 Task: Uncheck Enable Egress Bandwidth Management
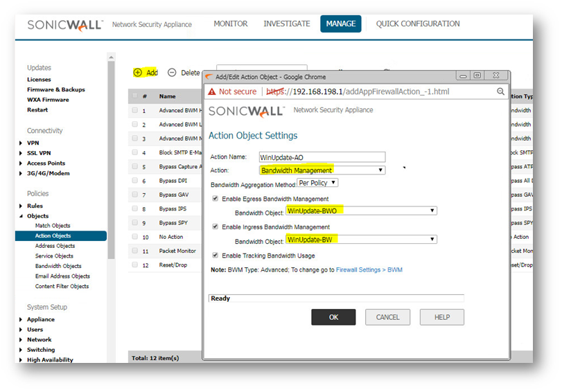coord(216,199)
